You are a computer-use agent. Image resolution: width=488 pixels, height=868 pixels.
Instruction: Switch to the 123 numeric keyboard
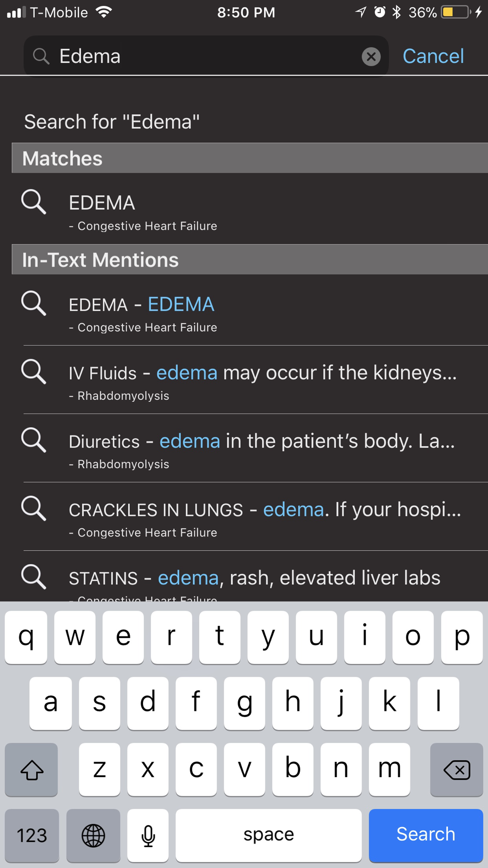click(x=32, y=835)
